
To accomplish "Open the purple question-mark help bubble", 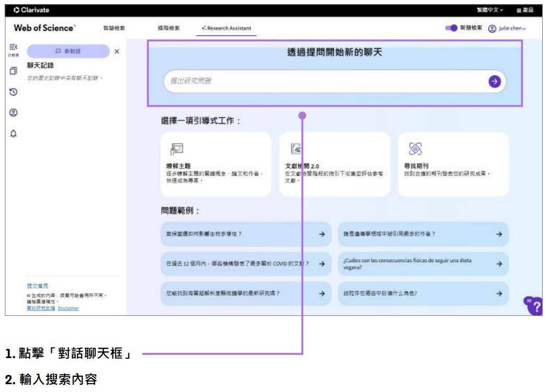I will 534,306.
